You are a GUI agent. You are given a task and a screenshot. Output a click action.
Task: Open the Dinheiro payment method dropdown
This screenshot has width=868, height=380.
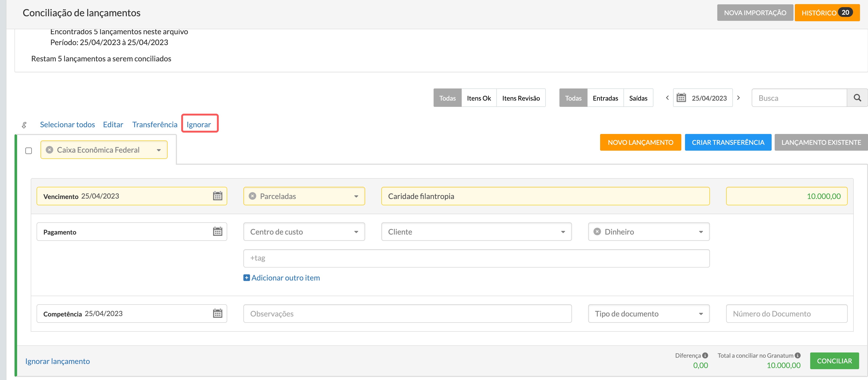click(701, 232)
